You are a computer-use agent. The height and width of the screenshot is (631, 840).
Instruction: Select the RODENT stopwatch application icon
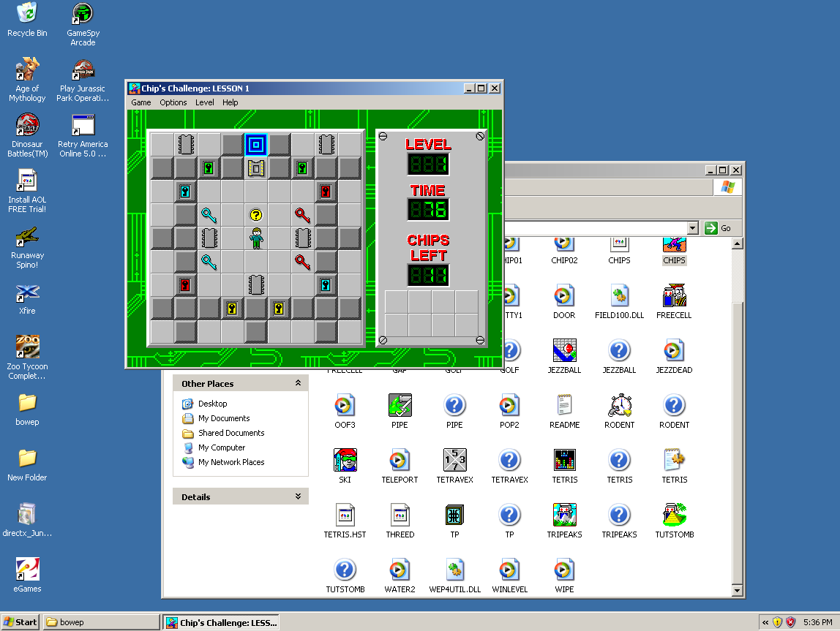pos(620,411)
